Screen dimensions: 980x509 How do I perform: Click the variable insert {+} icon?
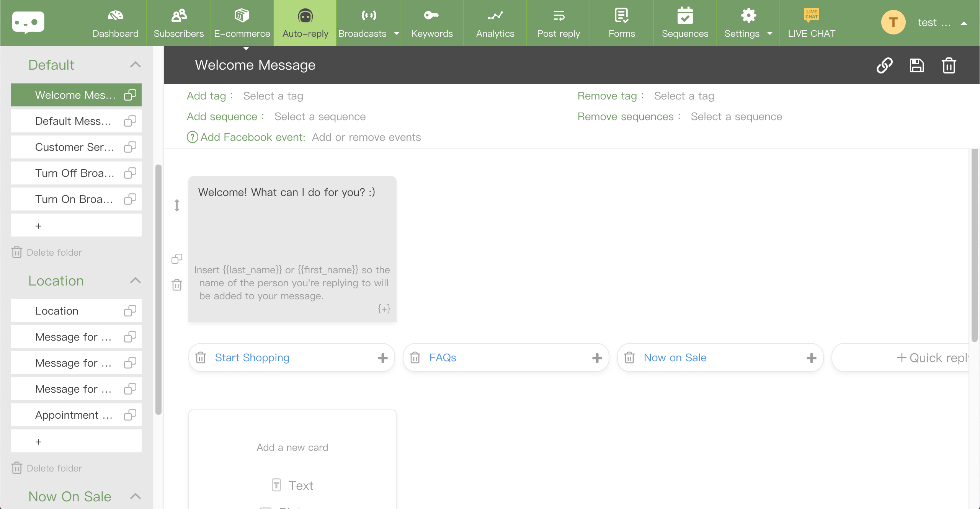384,308
